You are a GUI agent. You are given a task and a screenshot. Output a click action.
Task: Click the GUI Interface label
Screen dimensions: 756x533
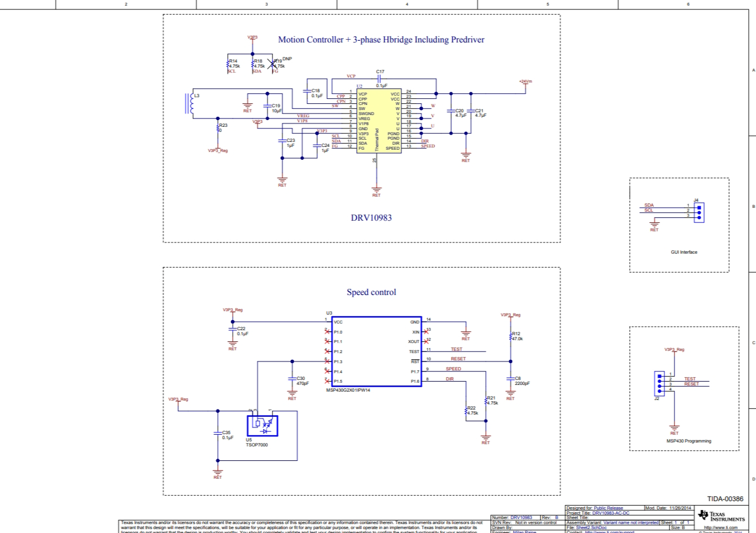point(684,253)
